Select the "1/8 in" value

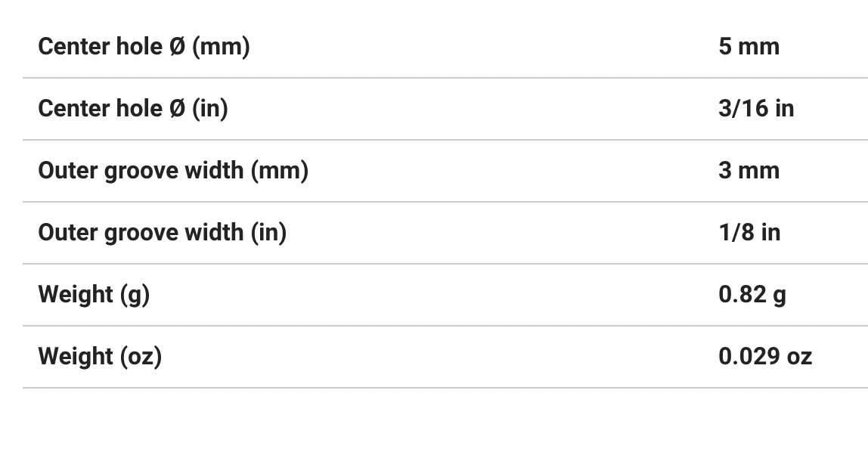click(x=749, y=233)
